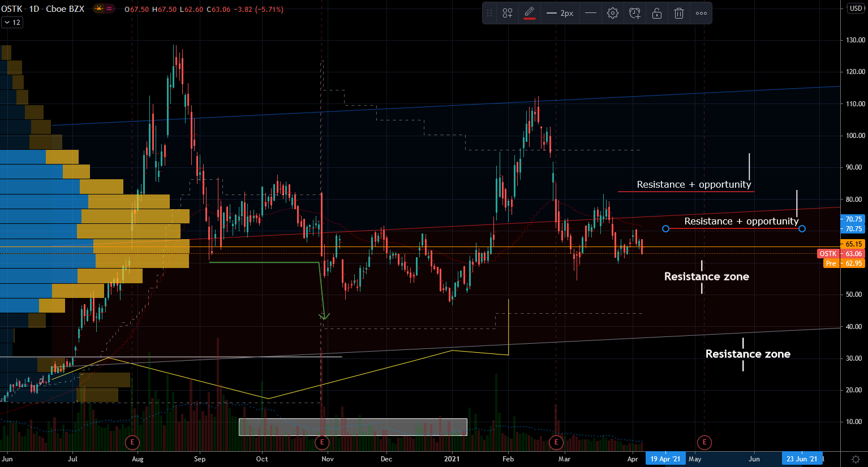This screenshot has height=467, width=868.
Task: Click the 19 Apr '21 date label
Action: [x=665, y=459]
